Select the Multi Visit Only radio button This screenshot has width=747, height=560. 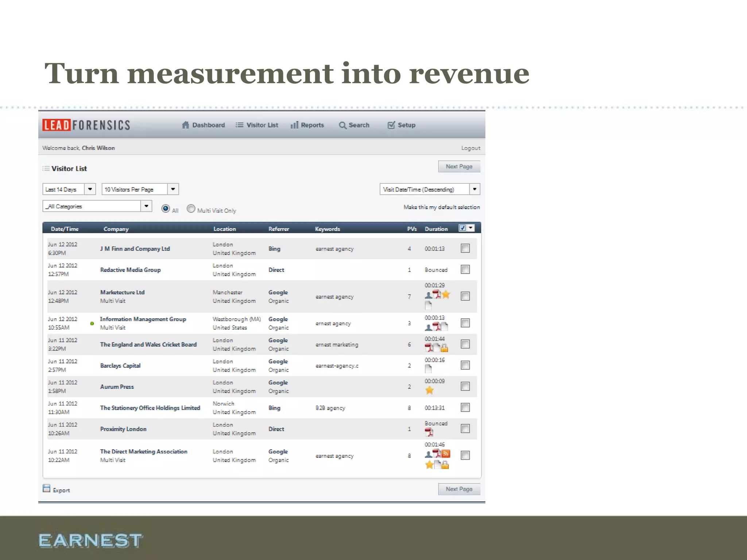(x=191, y=209)
